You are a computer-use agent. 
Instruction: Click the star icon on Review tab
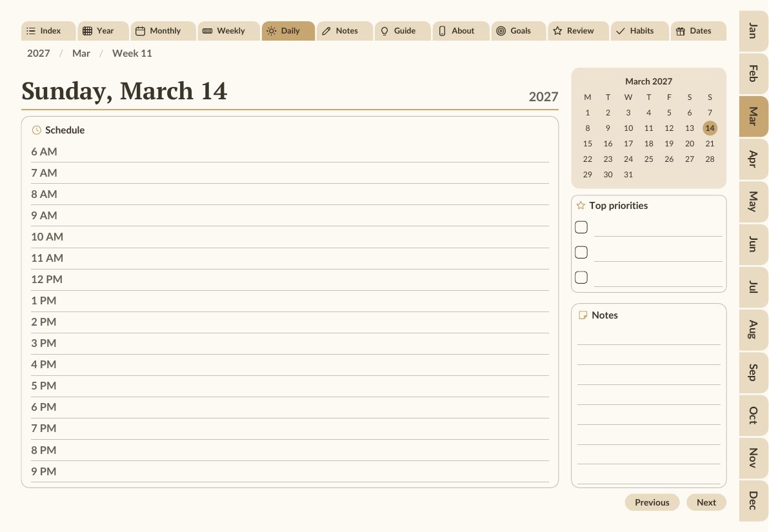click(557, 31)
